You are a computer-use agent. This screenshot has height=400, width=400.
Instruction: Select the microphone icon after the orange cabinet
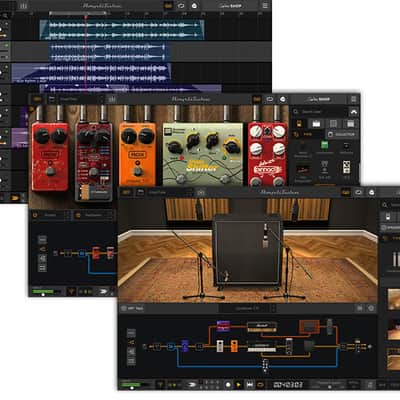(x=330, y=326)
